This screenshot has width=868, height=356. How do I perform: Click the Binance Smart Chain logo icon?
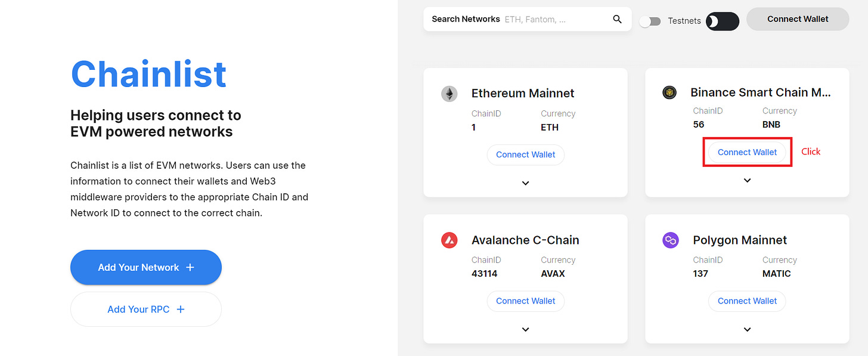(669, 92)
